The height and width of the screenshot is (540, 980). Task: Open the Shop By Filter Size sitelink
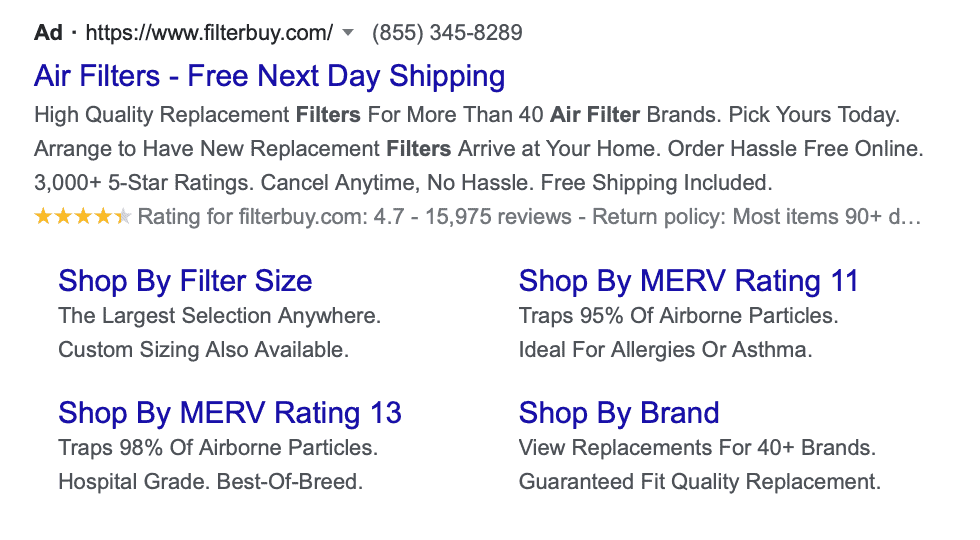click(185, 281)
